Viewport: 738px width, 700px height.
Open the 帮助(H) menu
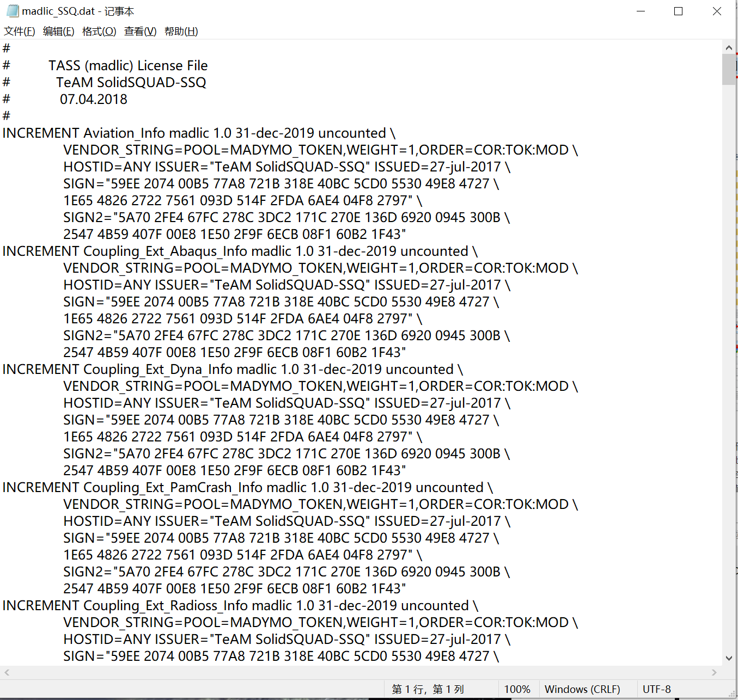point(181,32)
